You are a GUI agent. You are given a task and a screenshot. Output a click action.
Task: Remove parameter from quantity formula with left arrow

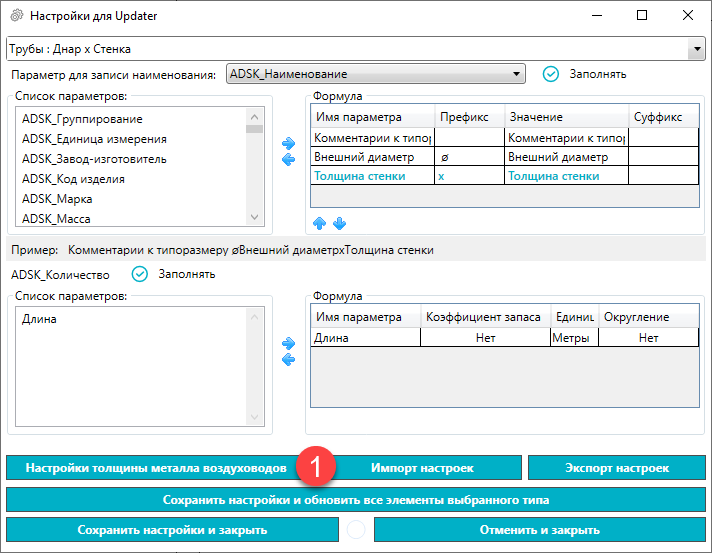288,360
